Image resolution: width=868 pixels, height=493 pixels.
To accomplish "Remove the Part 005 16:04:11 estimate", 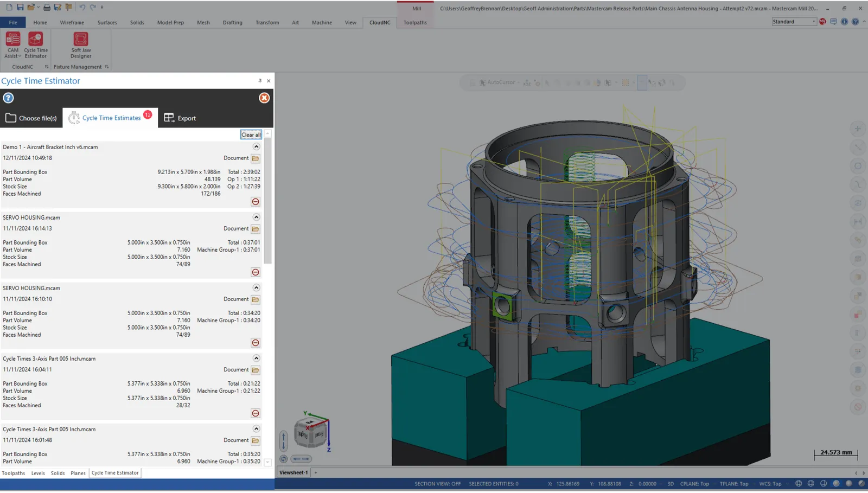I will pyautogui.click(x=256, y=413).
